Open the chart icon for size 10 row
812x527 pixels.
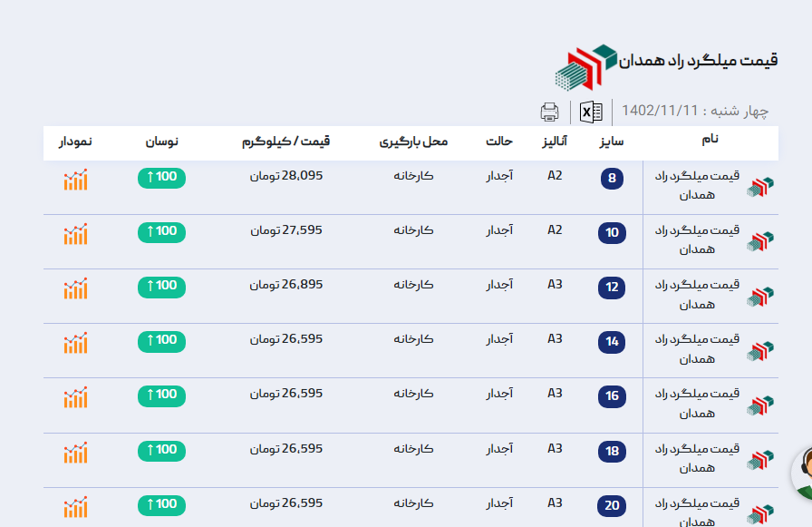(76, 234)
